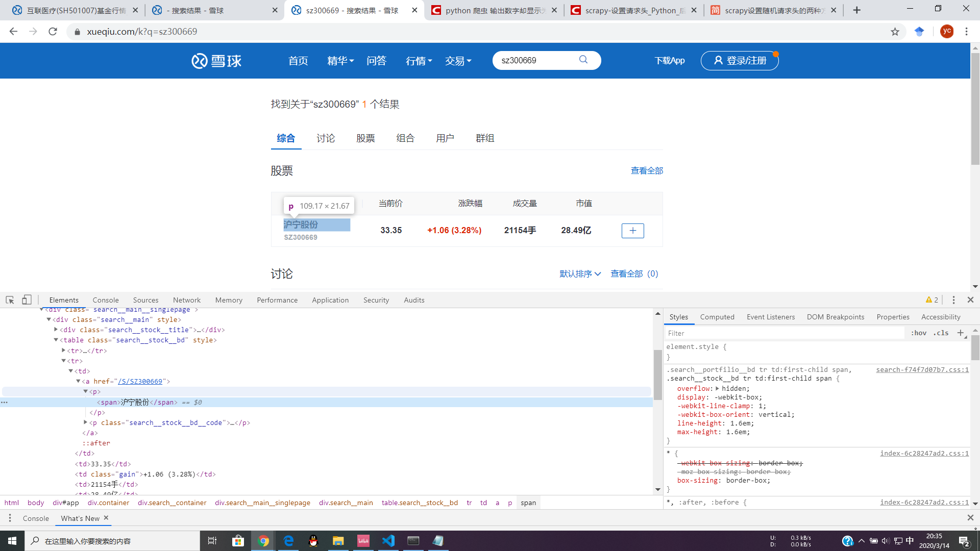Click the 登录/注册 button

(x=740, y=61)
